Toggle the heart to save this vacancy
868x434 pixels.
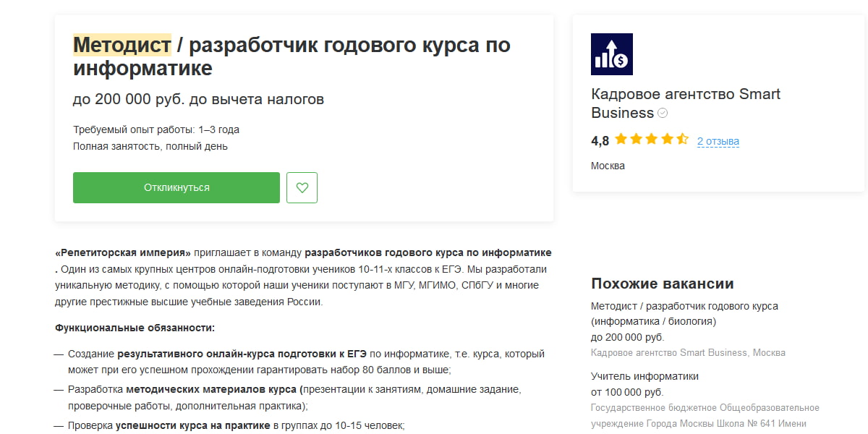tap(302, 187)
